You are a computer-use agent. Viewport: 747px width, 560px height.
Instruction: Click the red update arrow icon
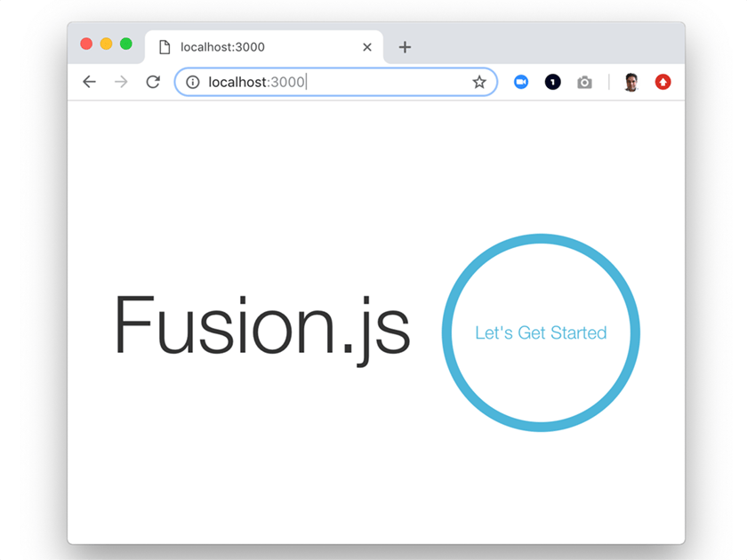[663, 82]
